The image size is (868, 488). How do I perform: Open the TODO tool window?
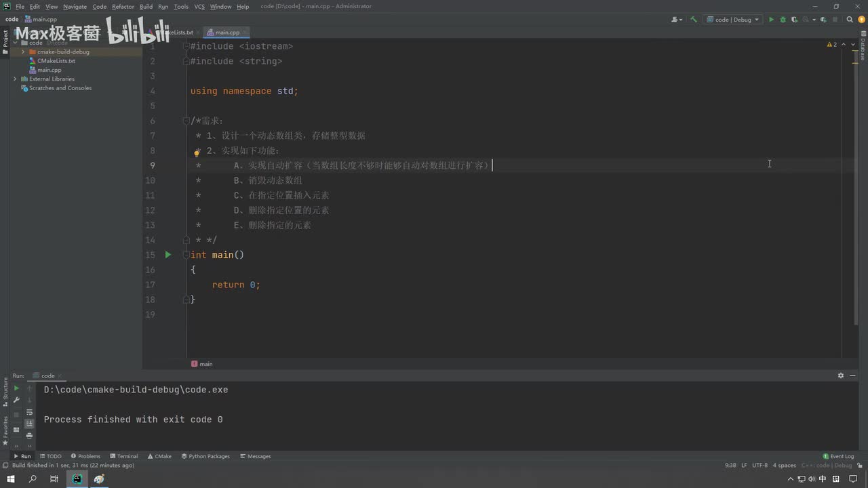pyautogui.click(x=50, y=456)
